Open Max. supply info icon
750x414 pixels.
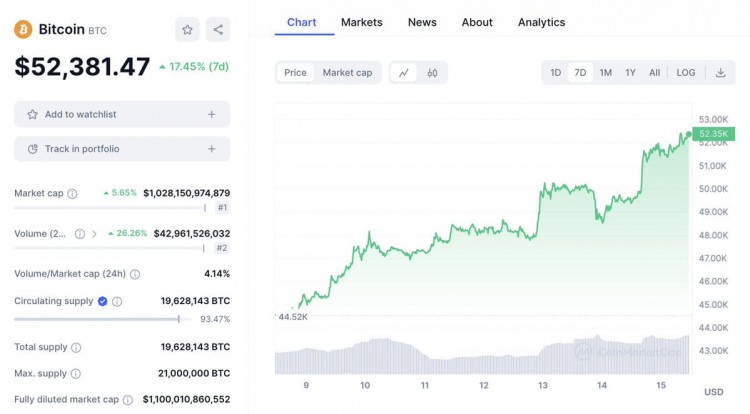[76, 374]
